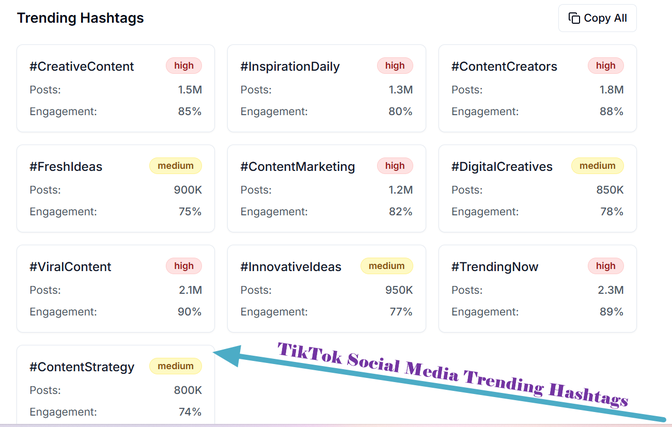Click the medium badge on #DigitalCreatives
Image resolution: width=672 pixels, height=427 pixels.
click(597, 166)
